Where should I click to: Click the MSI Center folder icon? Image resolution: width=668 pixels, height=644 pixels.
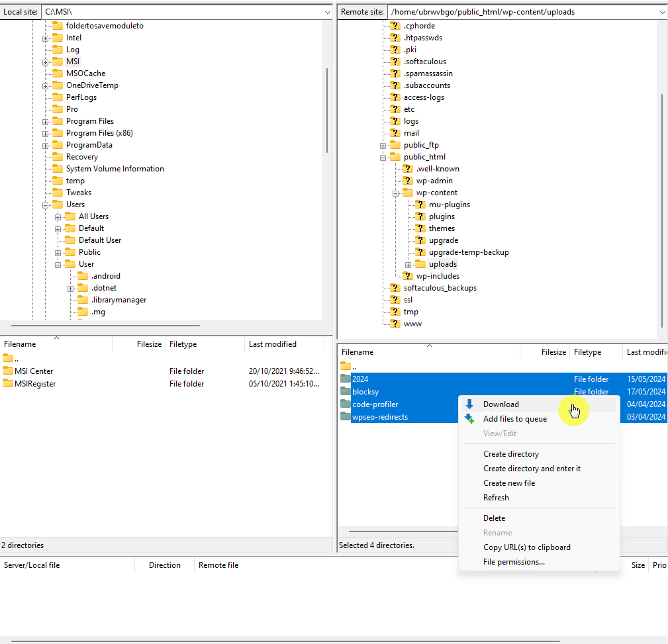click(8, 371)
